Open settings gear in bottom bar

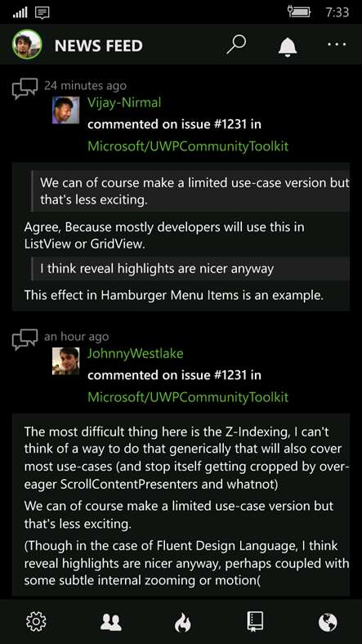[36, 621]
